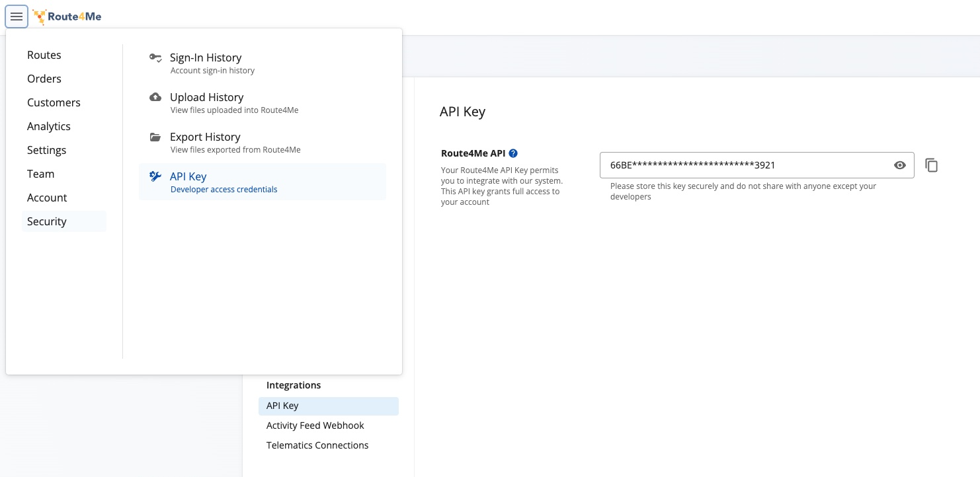
Task: Select API Key in Integrations sidebar
Action: [329, 406]
